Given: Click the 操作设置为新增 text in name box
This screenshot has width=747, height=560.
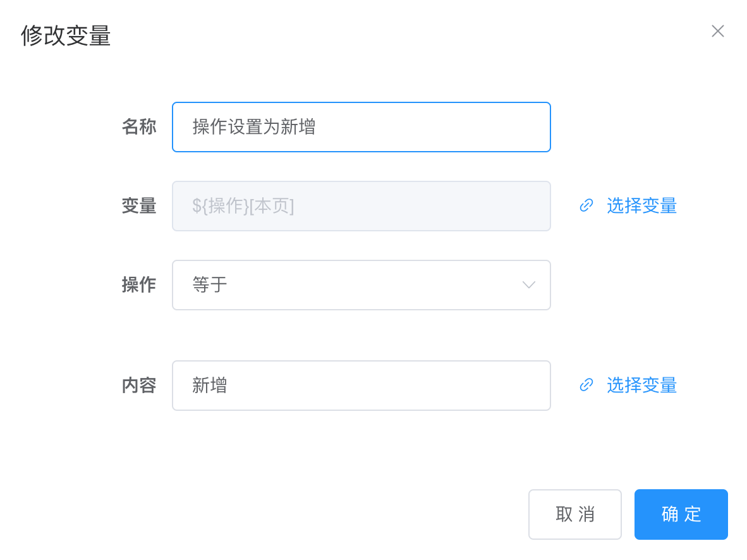Looking at the screenshot, I should pyautogui.click(x=253, y=127).
